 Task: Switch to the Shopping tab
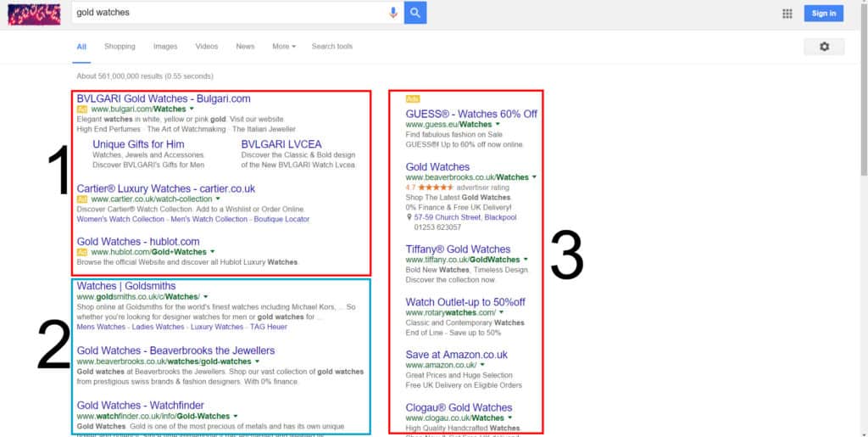[x=120, y=47]
